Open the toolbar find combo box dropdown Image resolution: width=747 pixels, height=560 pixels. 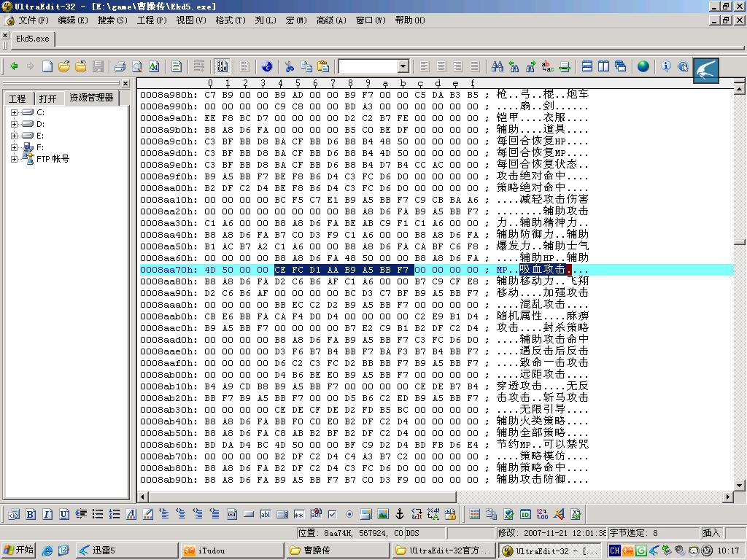[403, 66]
